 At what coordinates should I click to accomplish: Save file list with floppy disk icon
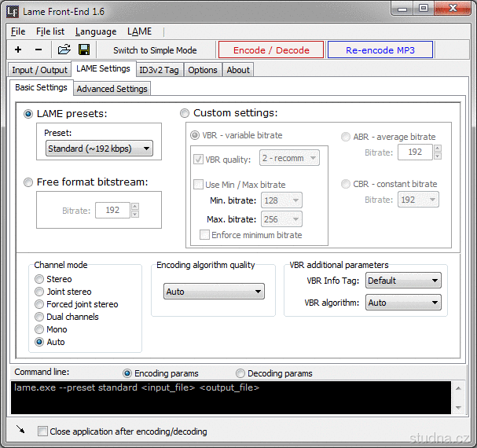tap(84, 50)
